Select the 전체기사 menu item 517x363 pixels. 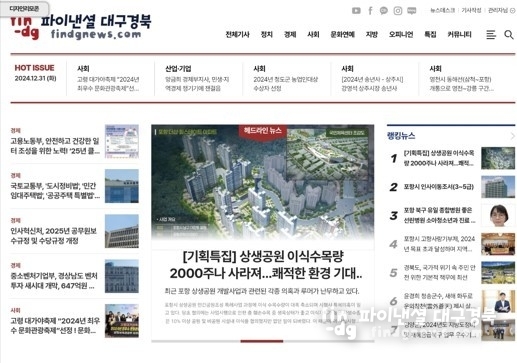click(x=237, y=34)
